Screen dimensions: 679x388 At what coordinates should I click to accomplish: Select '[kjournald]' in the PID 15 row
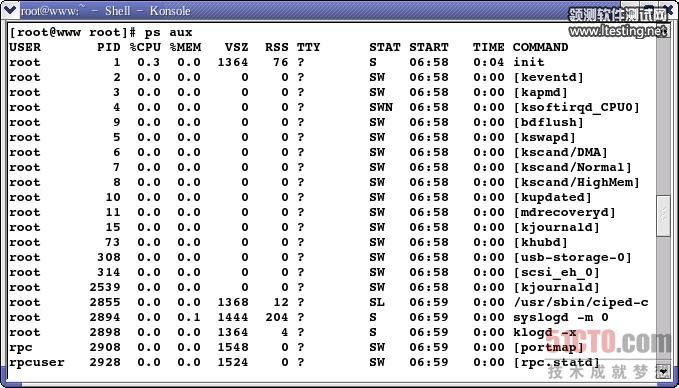(x=556, y=228)
